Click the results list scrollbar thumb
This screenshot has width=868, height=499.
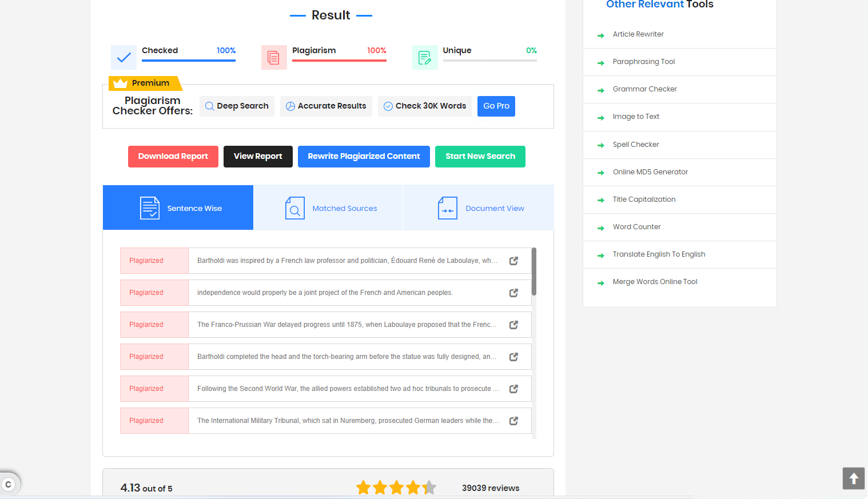pos(534,272)
